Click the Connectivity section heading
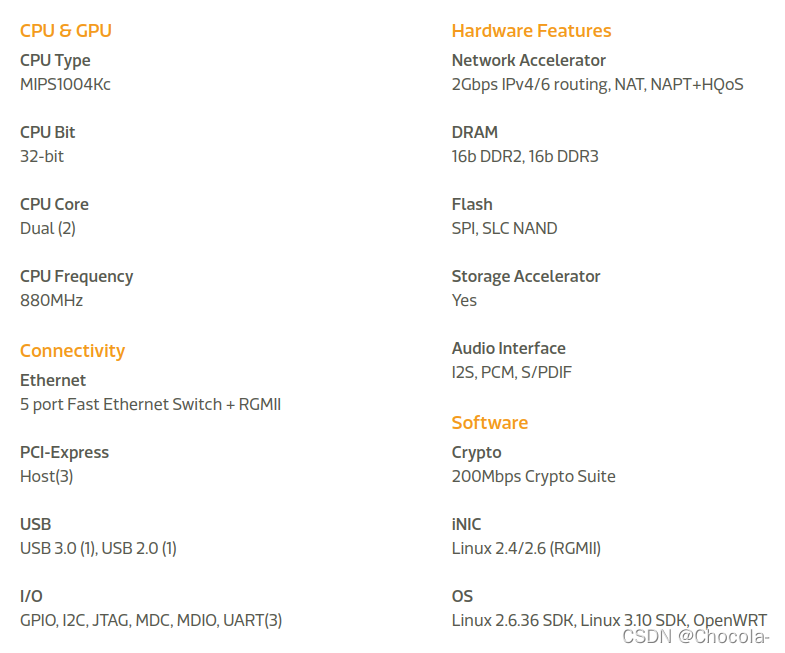785x653 pixels. (72, 351)
